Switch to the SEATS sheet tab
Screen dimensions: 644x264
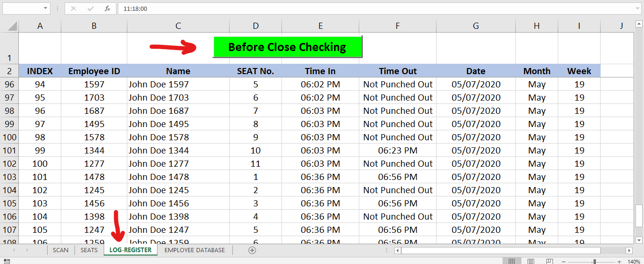89,250
